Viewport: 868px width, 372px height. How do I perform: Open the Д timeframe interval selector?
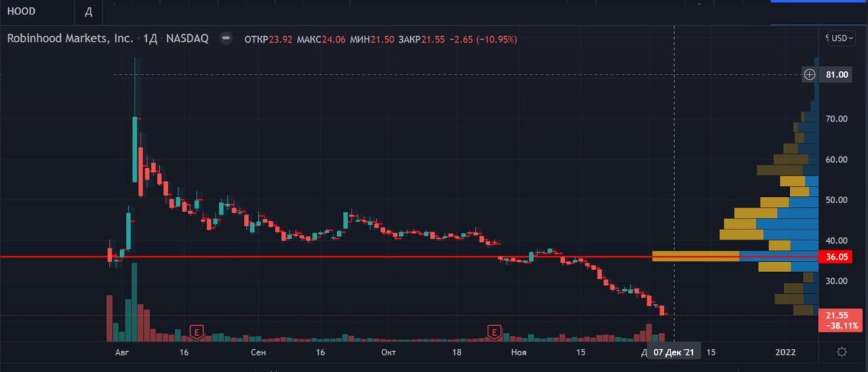coord(88,12)
